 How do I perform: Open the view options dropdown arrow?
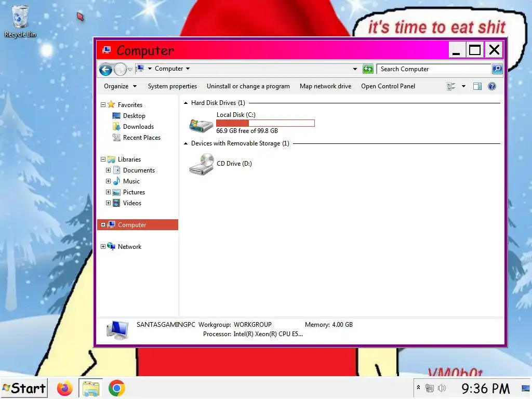pos(463,86)
